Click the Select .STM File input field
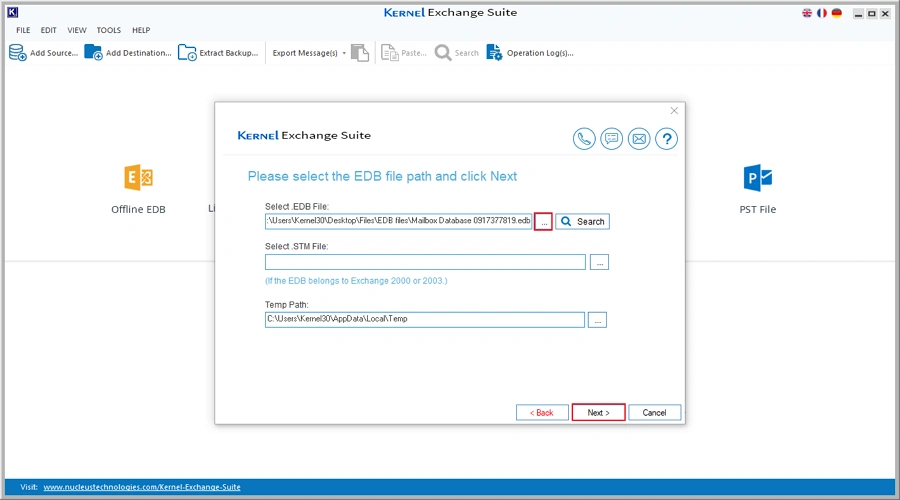 [425, 262]
